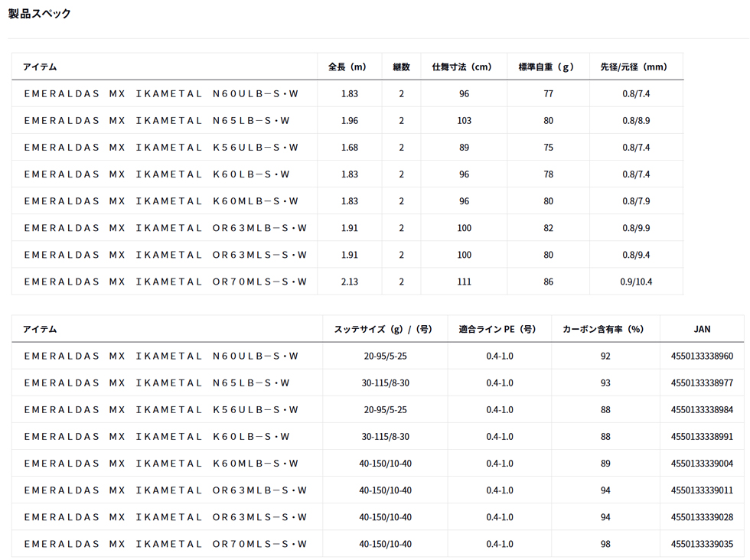Select the 78 standard weight value
Image resolution: width=750 pixels, height=560 pixels.
point(549,174)
